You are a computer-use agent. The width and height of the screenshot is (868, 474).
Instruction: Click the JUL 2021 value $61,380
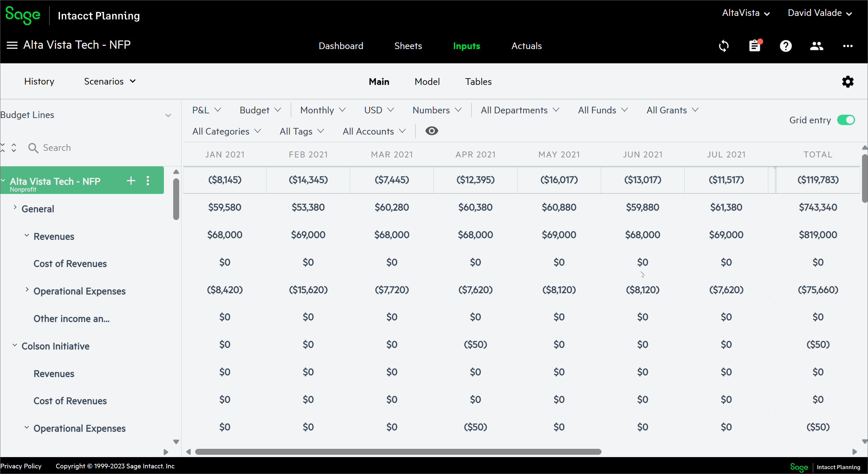(726, 207)
